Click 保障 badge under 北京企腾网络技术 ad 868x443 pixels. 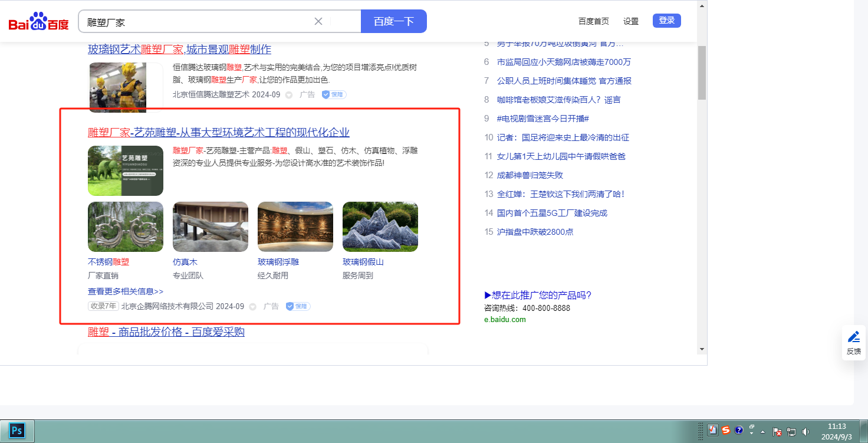click(298, 307)
